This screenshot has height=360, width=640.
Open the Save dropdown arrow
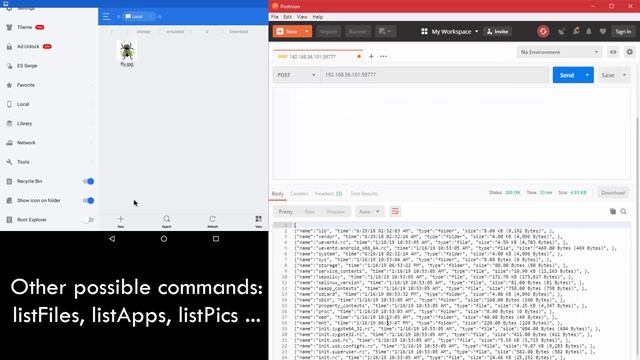pyautogui.click(x=624, y=75)
